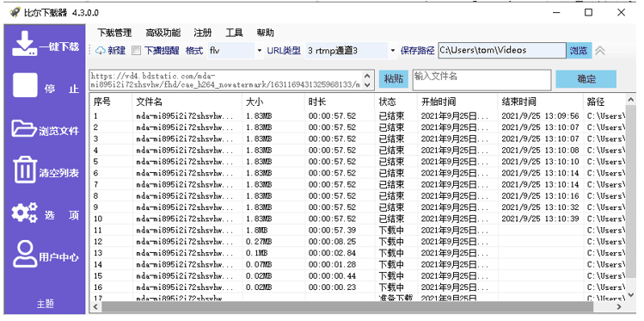Open the browse files folder icon (浏览文件)
The height and width of the screenshot is (321, 644).
(x=24, y=128)
